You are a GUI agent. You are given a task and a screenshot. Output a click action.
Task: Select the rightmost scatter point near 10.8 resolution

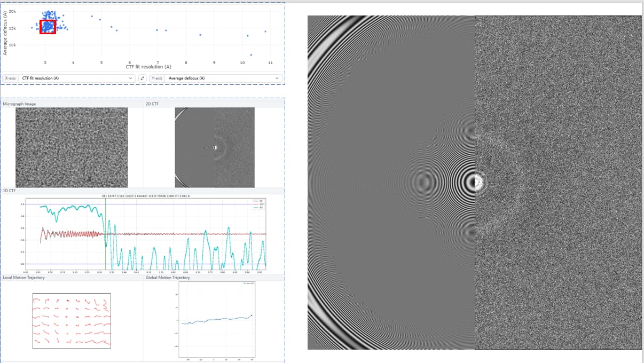pos(265,31)
